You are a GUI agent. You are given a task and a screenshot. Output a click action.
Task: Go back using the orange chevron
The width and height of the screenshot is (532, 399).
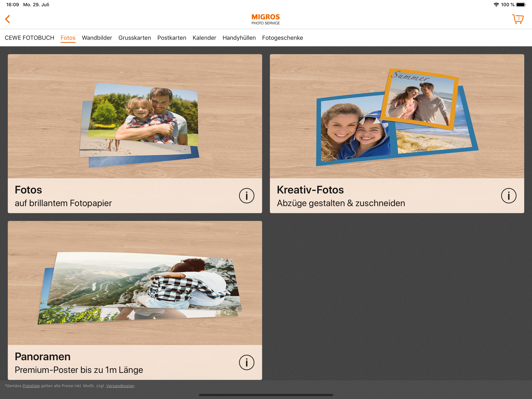click(x=8, y=19)
